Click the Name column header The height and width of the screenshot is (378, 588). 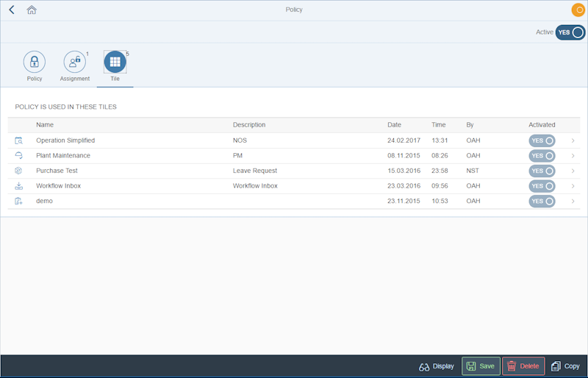point(45,124)
